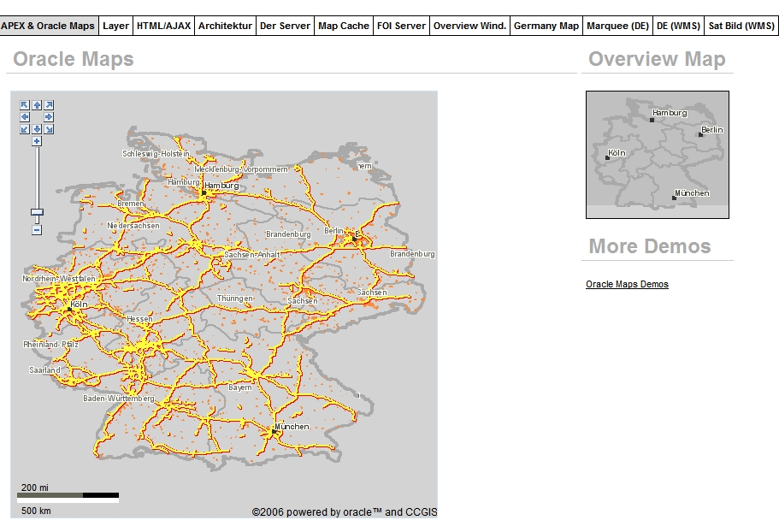
Task: Click the Thüringen map label
Action: click(x=234, y=299)
